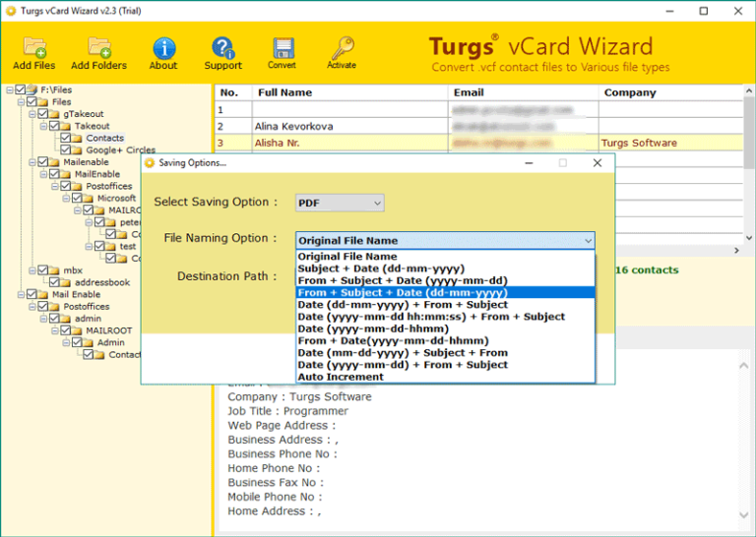Click the Activate key icon
The image size is (756, 537).
[x=343, y=47]
